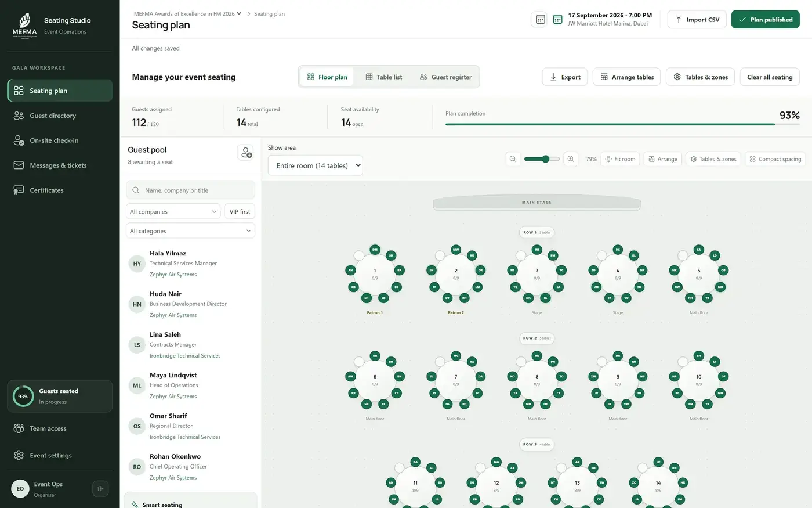
Task: Expand the MEFMA Awards event breadcrumb dropdown
Action: (188, 14)
